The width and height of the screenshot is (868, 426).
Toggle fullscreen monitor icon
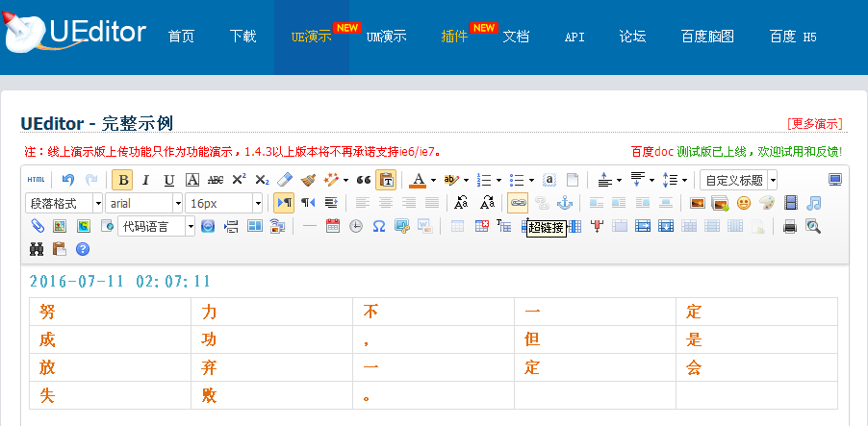point(834,179)
